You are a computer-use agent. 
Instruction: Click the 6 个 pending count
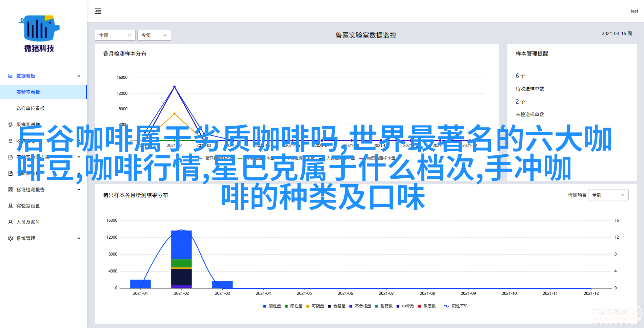520,76
